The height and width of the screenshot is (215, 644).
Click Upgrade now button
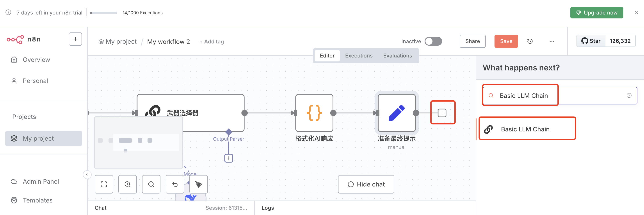coord(596,13)
